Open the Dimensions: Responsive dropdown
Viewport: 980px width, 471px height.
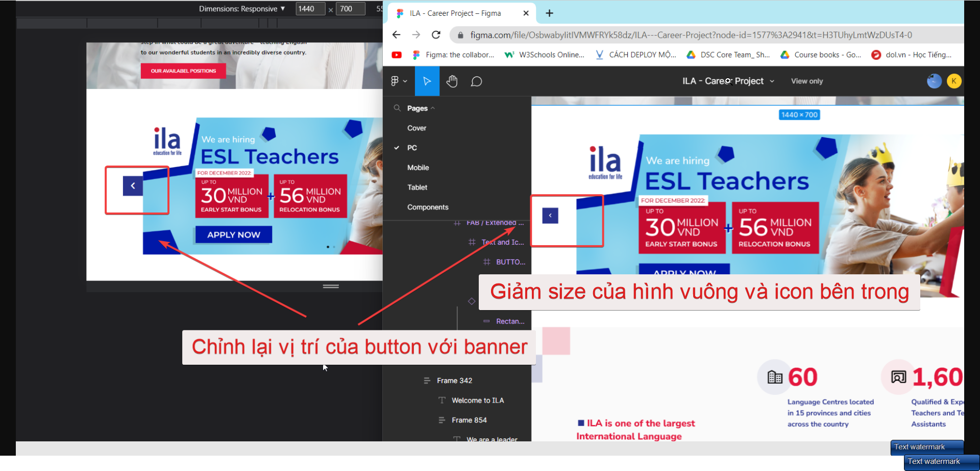(x=242, y=9)
